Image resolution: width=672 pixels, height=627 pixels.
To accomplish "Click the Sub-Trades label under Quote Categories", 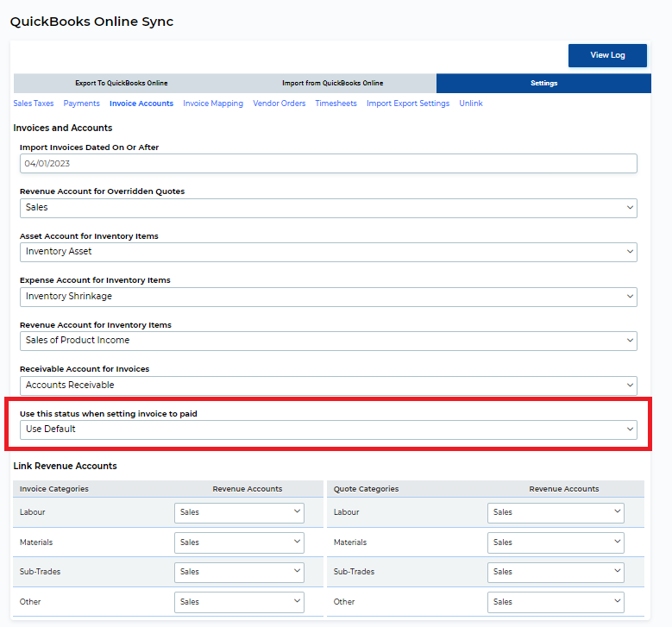I will [354, 572].
